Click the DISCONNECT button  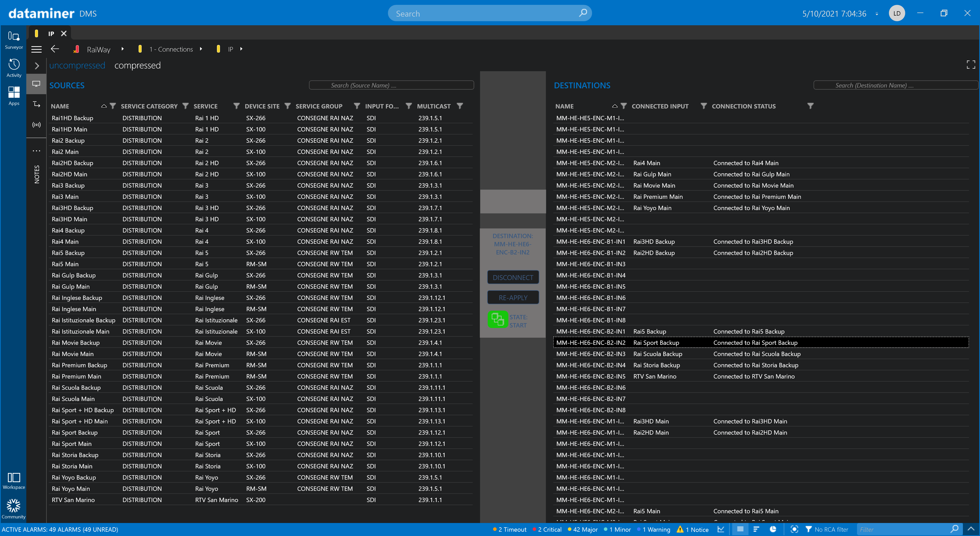pyautogui.click(x=513, y=277)
